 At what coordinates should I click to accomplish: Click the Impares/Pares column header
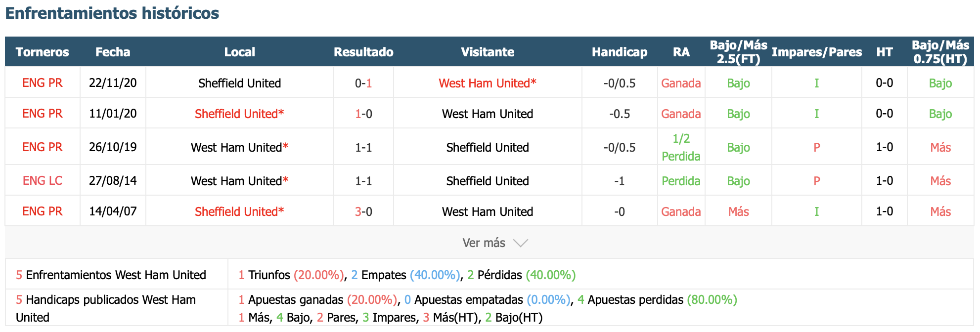(816, 52)
